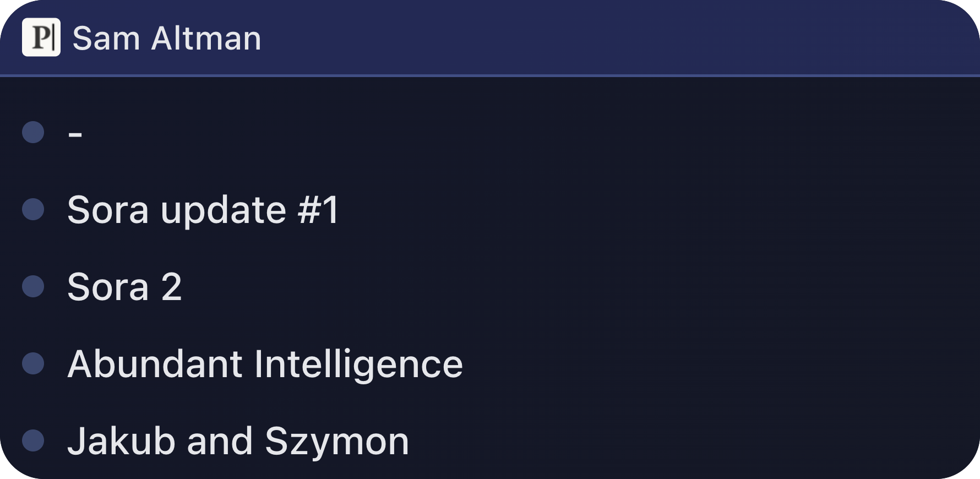
Task: Click the bullet beside the dash entry
Action: (x=33, y=132)
